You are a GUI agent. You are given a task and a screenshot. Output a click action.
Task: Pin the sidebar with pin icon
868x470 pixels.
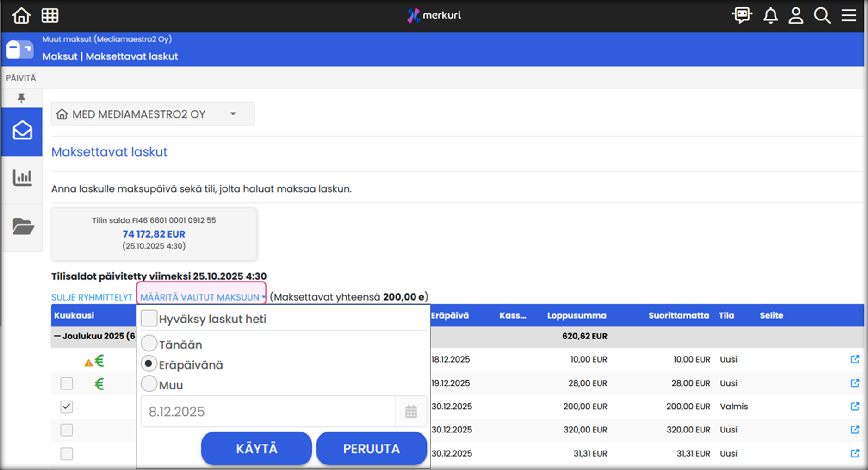click(21, 98)
